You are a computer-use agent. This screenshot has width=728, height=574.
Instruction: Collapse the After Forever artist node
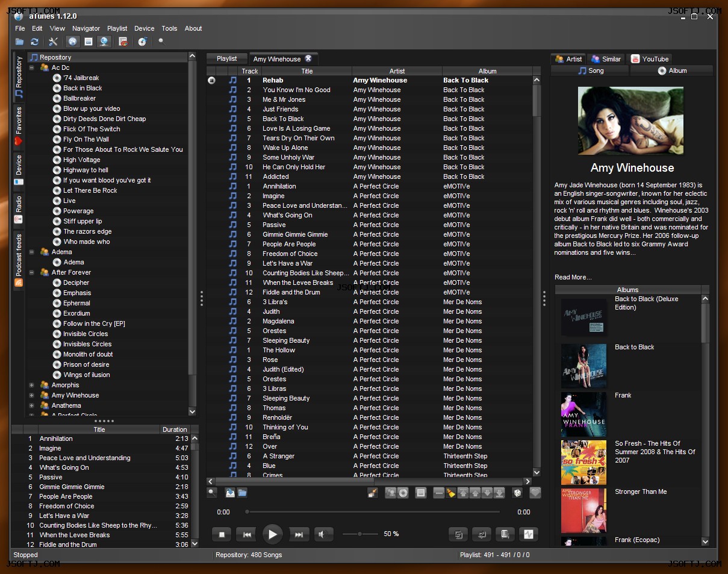[x=31, y=272]
